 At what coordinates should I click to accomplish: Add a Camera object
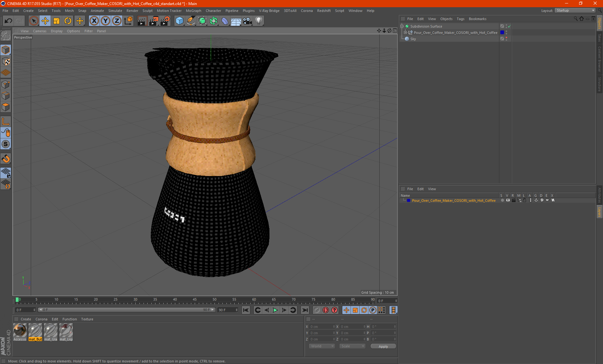tap(247, 21)
